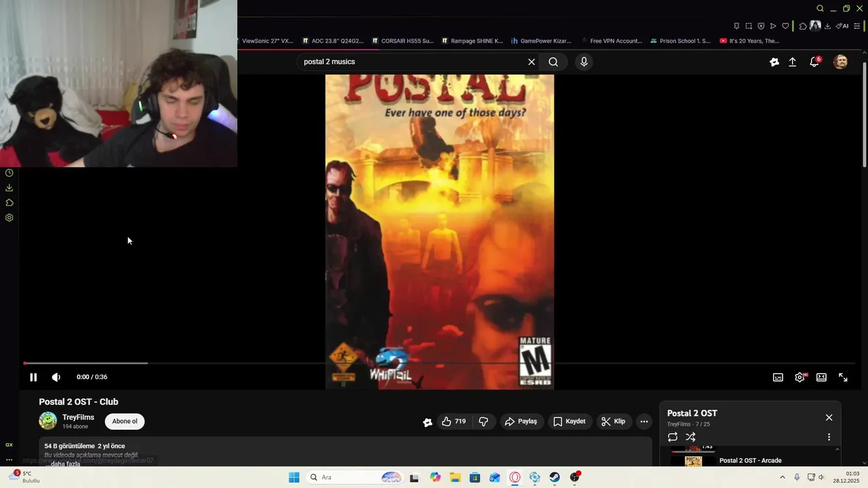Image resolution: width=868 pixels, height=488 pixels.
Task: Open Postal 2 OST playlist title
Action: coord(692,413)
